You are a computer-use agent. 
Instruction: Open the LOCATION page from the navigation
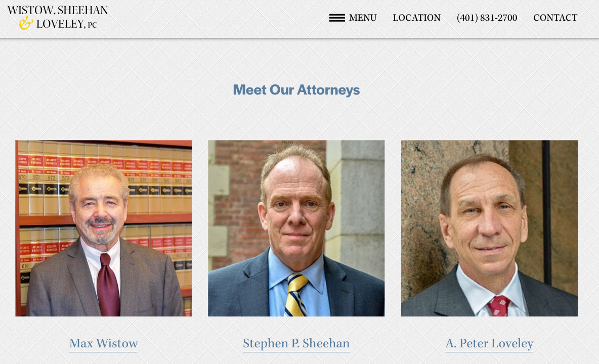coord(416,18)
